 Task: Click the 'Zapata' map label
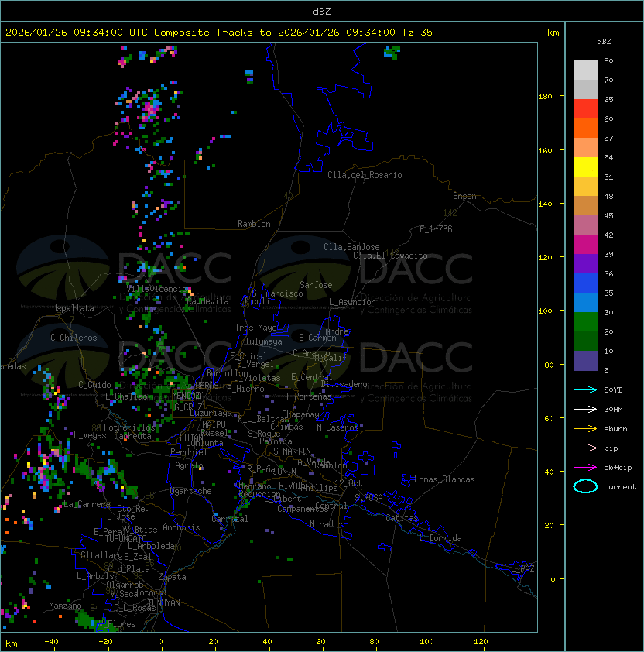172,577
